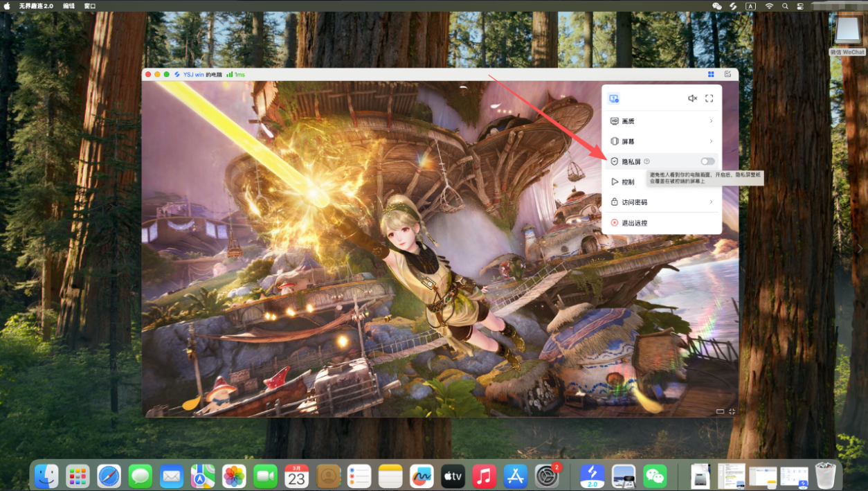
Task: Open WeChat from the Dock
Action: (x=654, y=476)
